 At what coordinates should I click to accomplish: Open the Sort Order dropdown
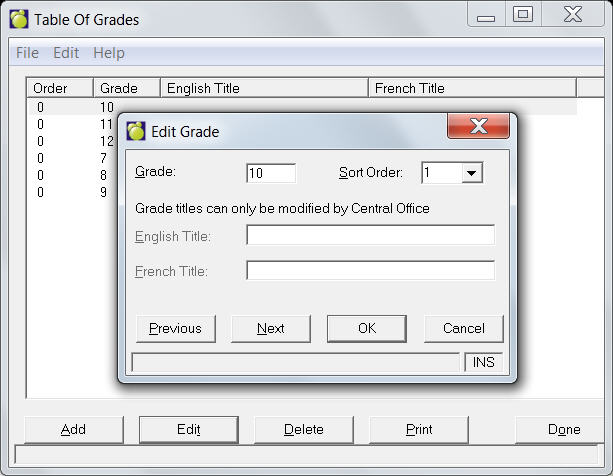click(x=472, y=174)
